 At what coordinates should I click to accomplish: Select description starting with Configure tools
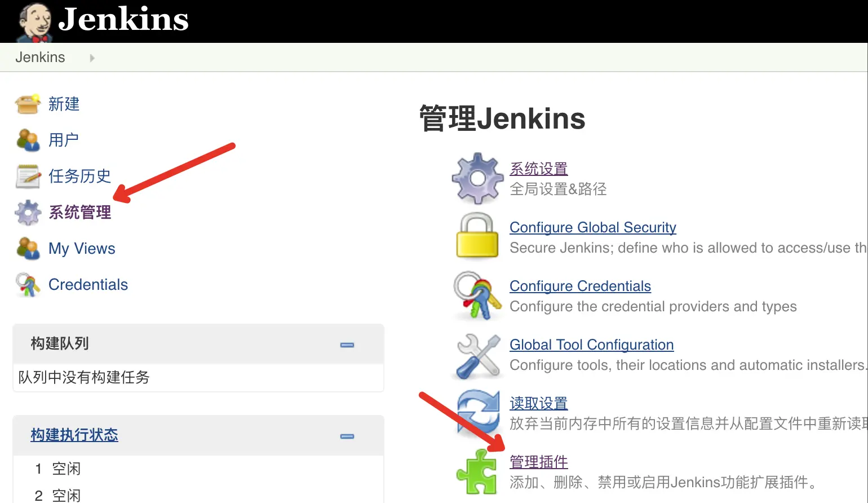(688, 365)
